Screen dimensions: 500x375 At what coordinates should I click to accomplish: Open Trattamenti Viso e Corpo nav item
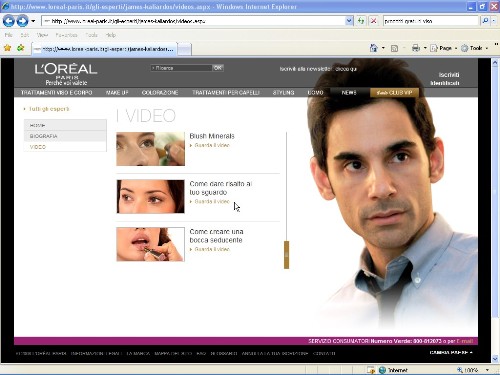point(56,93)
